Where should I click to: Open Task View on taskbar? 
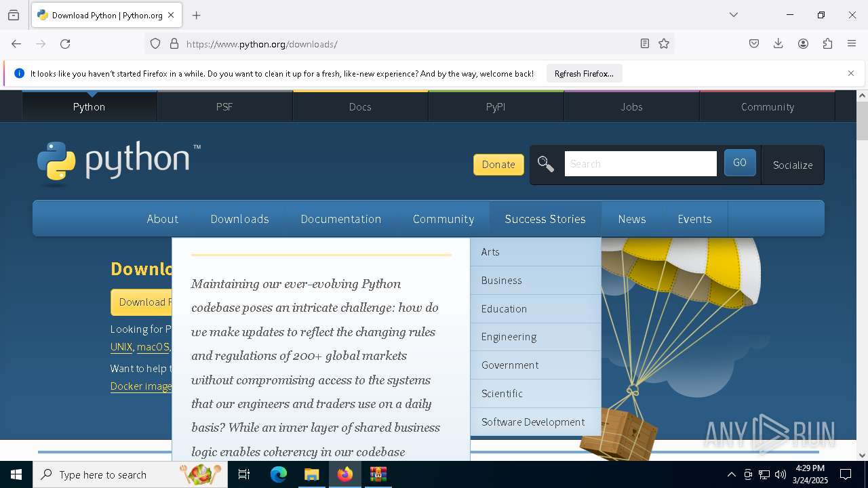tap(244, 474)
